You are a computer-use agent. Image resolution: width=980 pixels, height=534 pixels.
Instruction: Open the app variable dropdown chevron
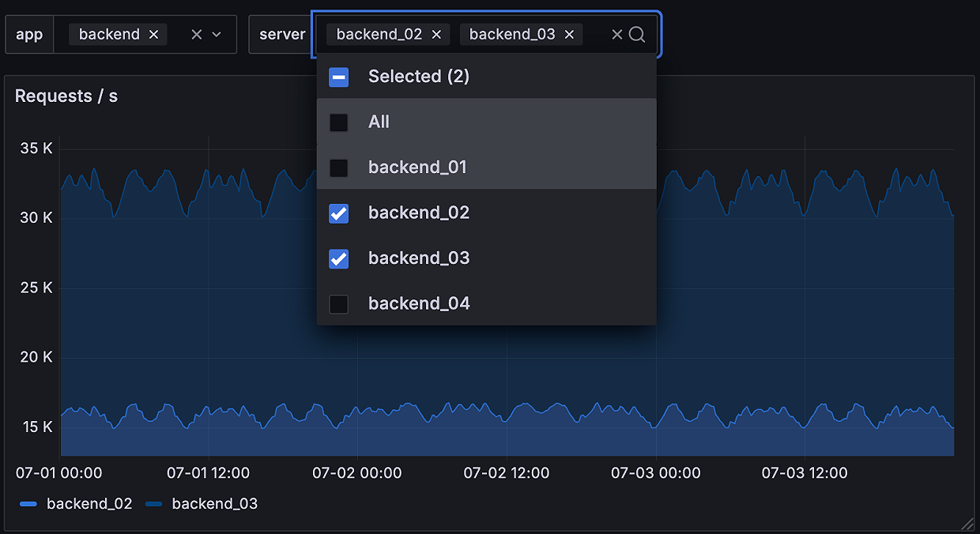click(217, 34)
